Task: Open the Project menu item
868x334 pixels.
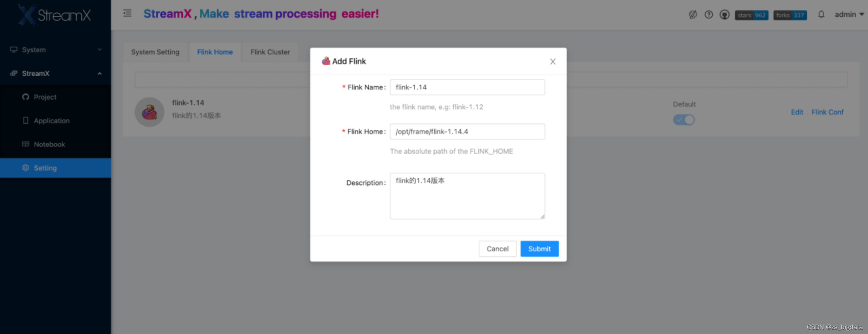Action: (x=55, y=97)
